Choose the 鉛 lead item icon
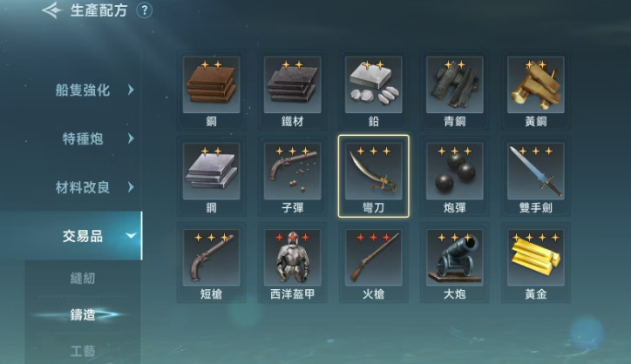The width and height of the screenshot is (631, 364). [373, 84]
